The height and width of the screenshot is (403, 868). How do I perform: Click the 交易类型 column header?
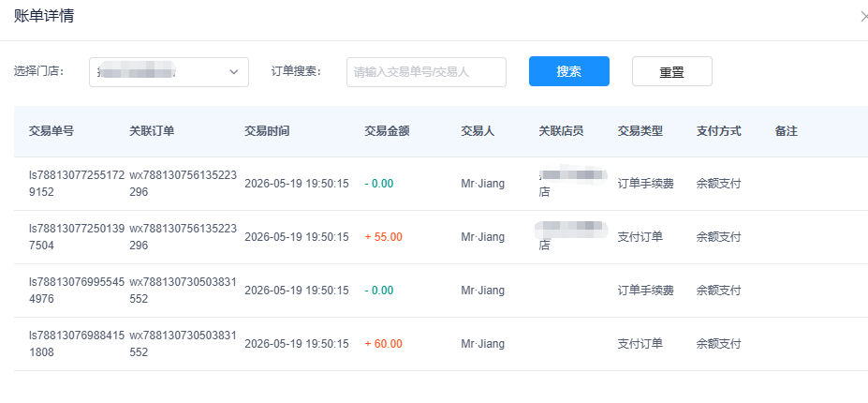[640, 131]
